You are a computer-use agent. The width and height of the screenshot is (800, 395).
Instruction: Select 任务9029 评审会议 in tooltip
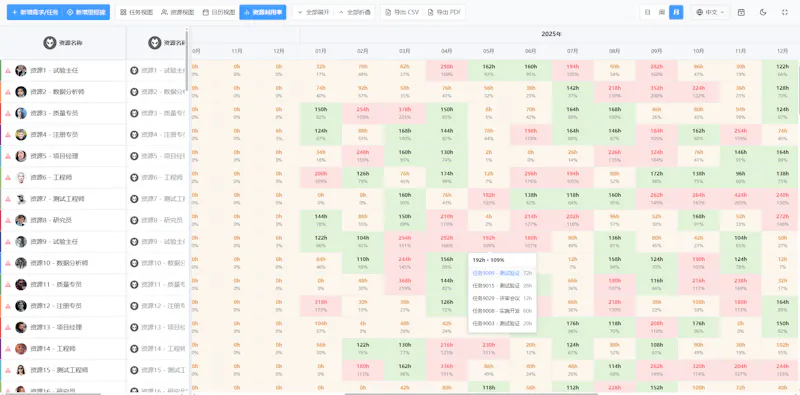pos(502,298)
